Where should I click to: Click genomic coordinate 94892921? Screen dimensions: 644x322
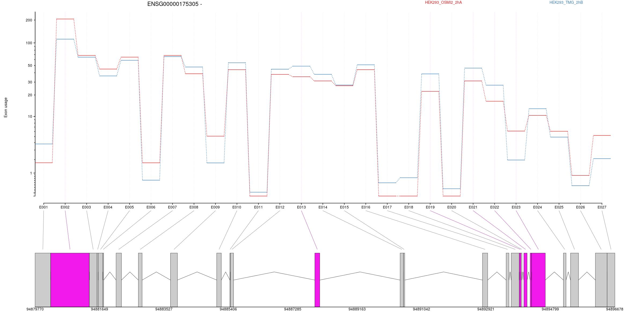486,309
